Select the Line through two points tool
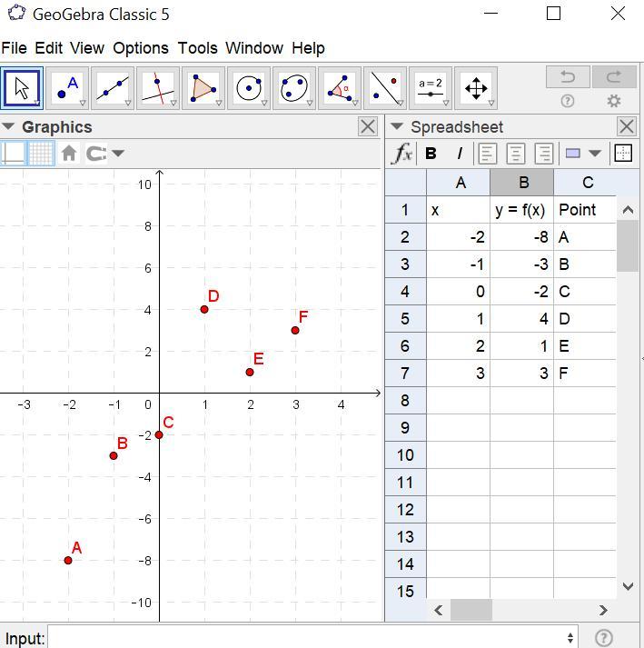This screenshot has width=644, height=648. click(x=113, y=89)
